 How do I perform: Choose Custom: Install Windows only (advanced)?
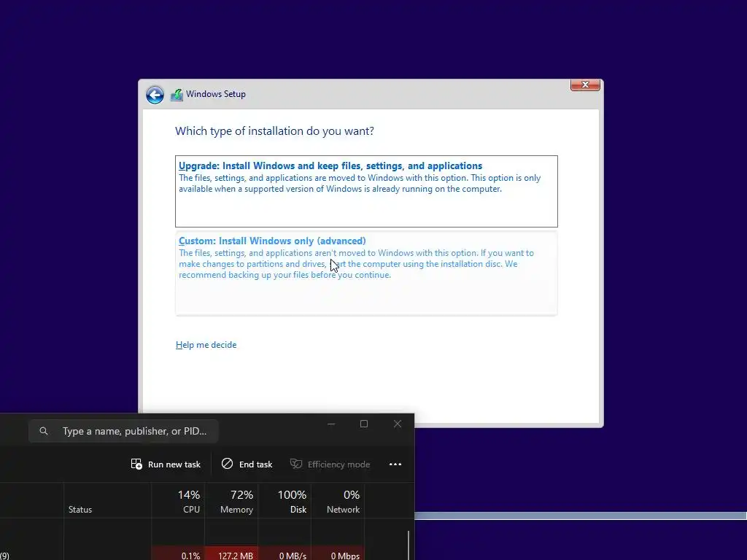(366, 273)
